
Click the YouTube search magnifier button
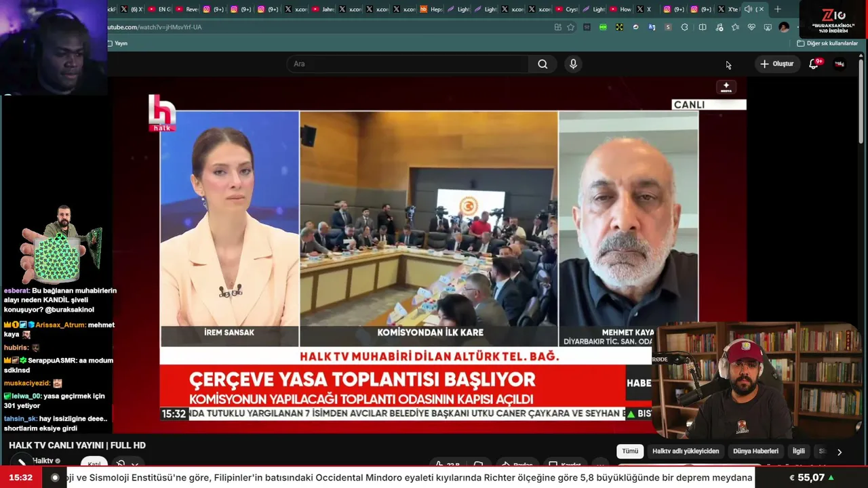pos(542,64)
